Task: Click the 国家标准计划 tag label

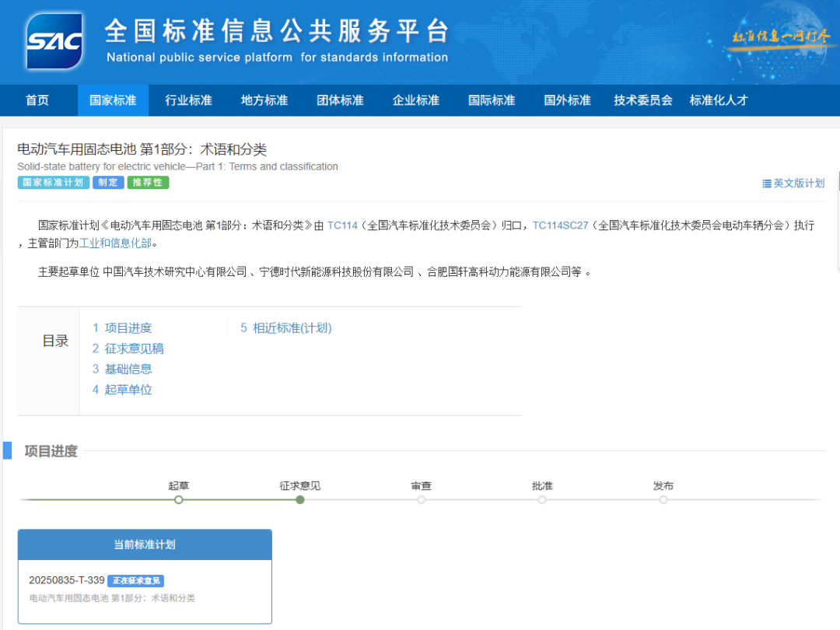Action: click(53, 183)
